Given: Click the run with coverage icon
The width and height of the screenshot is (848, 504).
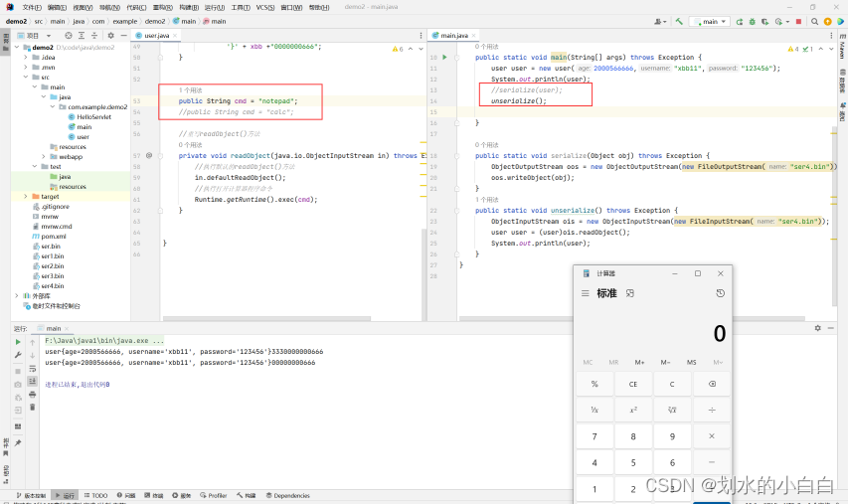Looking at the screenshot, I should (x=764, y=22).
